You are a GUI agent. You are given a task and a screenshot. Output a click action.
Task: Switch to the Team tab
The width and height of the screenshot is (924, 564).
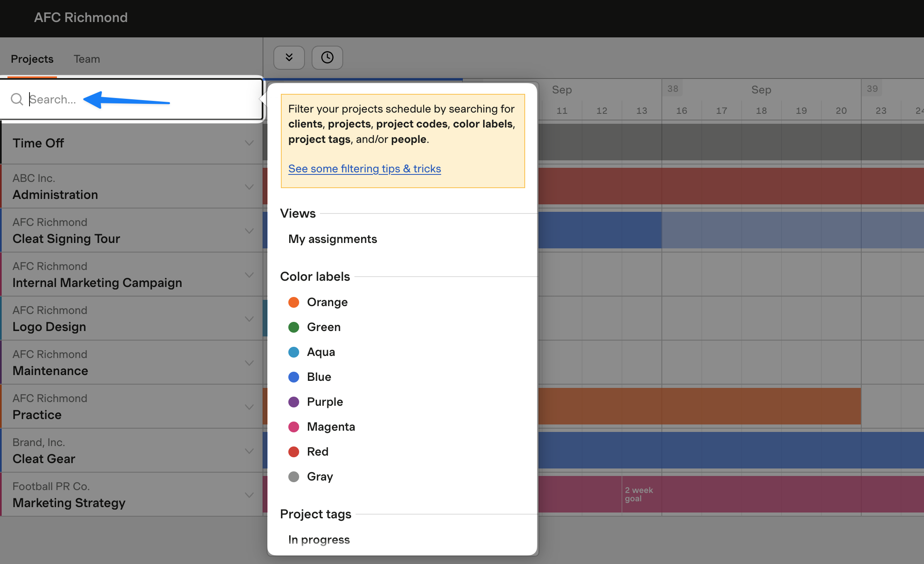(87, 59)
